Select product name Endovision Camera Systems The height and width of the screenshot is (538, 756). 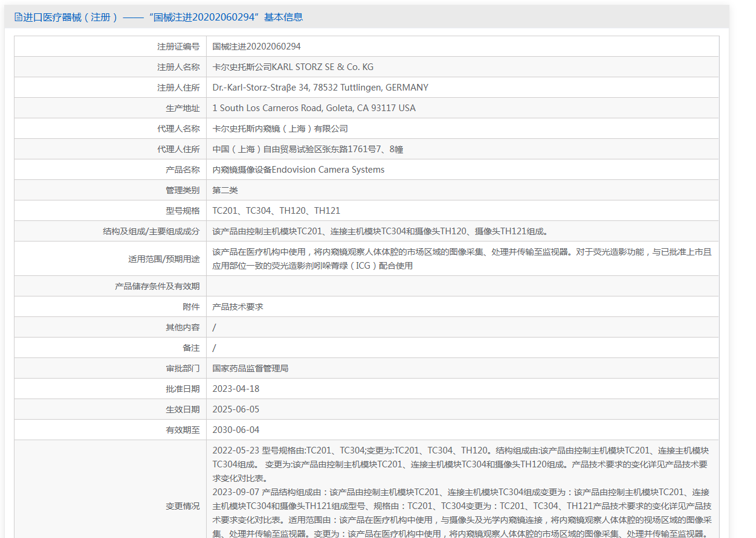click(299, 170)
